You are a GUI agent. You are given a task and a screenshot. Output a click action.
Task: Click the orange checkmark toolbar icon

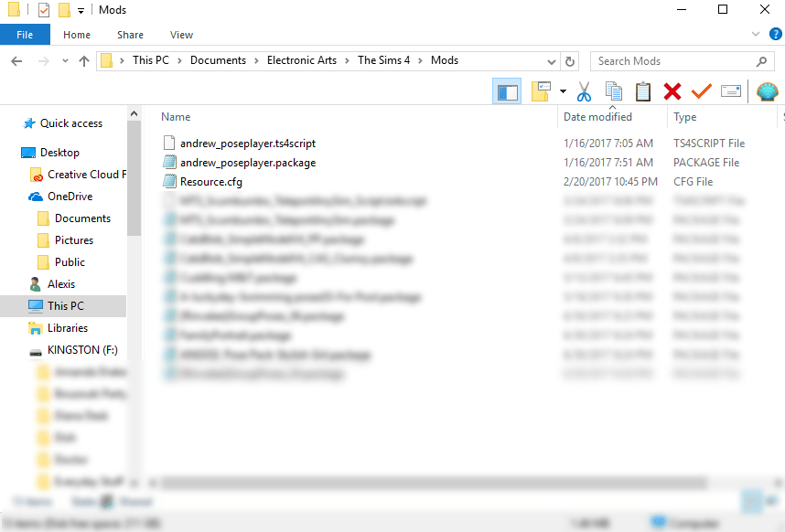click(702, 91)
